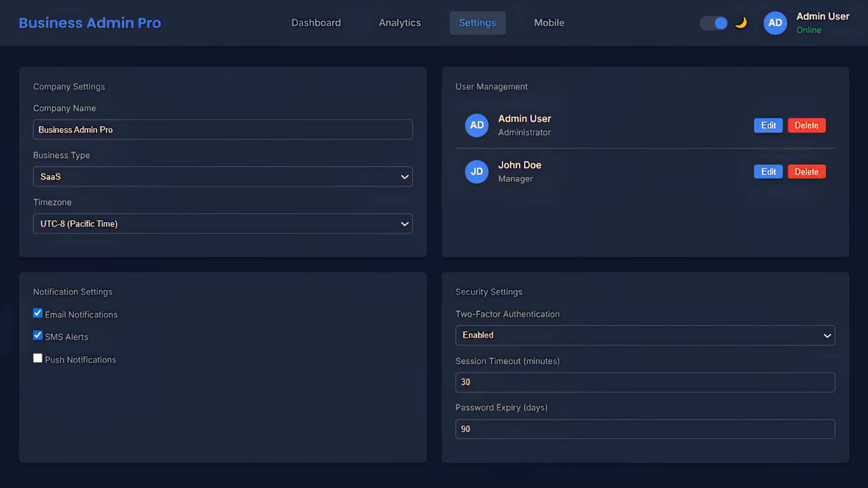
Task: Switch to the Analytics tab
Action: (399, 22)
